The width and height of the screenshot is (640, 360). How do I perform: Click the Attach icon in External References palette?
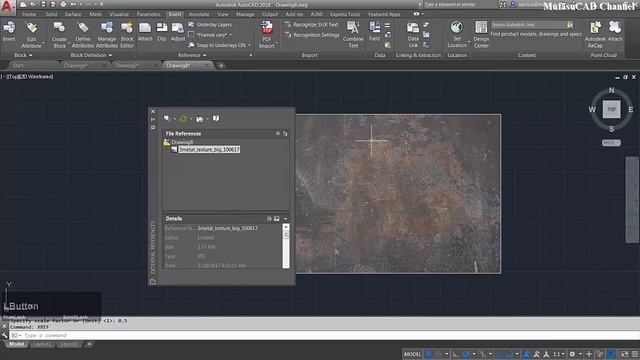point(167,118)
